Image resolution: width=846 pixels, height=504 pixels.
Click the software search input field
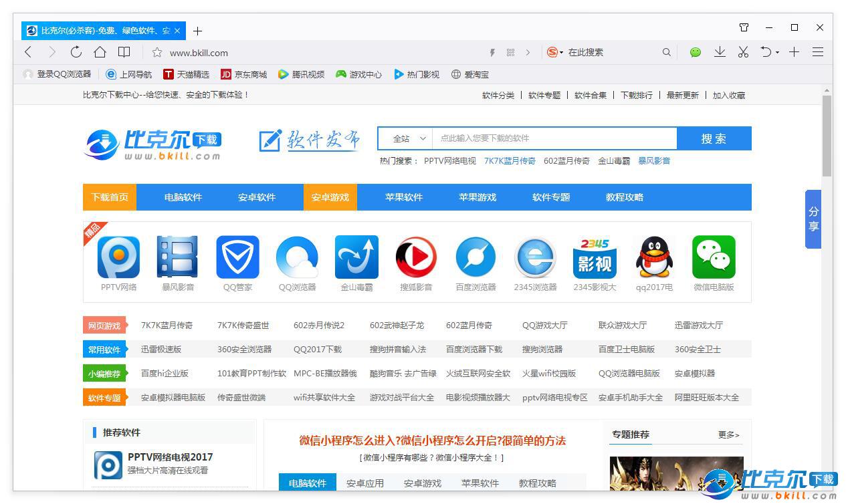[x=554, y=138]
